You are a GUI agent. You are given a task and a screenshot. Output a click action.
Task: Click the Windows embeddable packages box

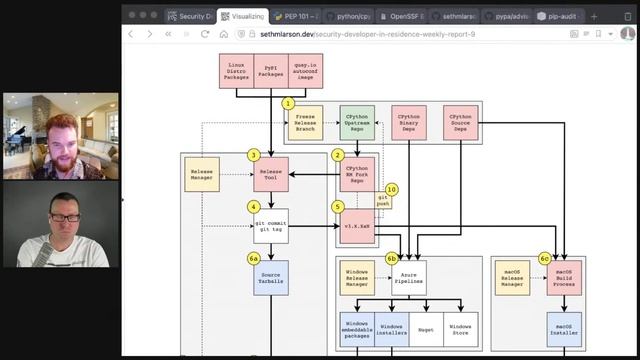click(x=357, y=330)
